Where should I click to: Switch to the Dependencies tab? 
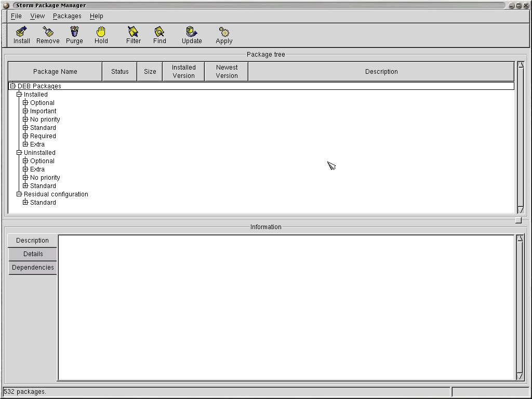33,268
